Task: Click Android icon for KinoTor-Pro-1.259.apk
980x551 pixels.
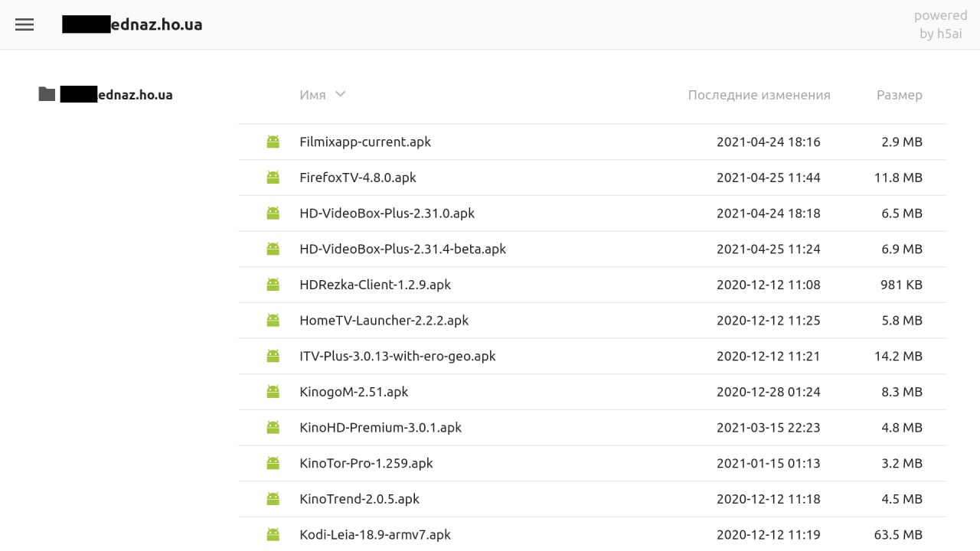Action: (x=273, y=463)
